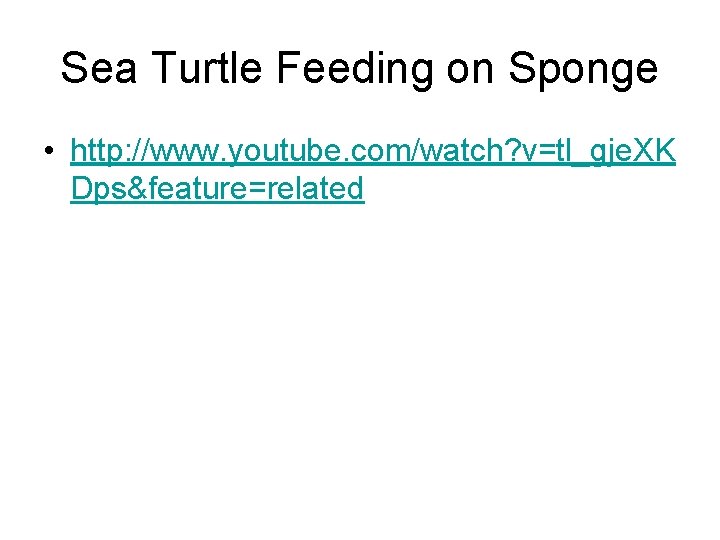
Task: Click the word "Sponge" in the title
Action: (x=584, y=70)
